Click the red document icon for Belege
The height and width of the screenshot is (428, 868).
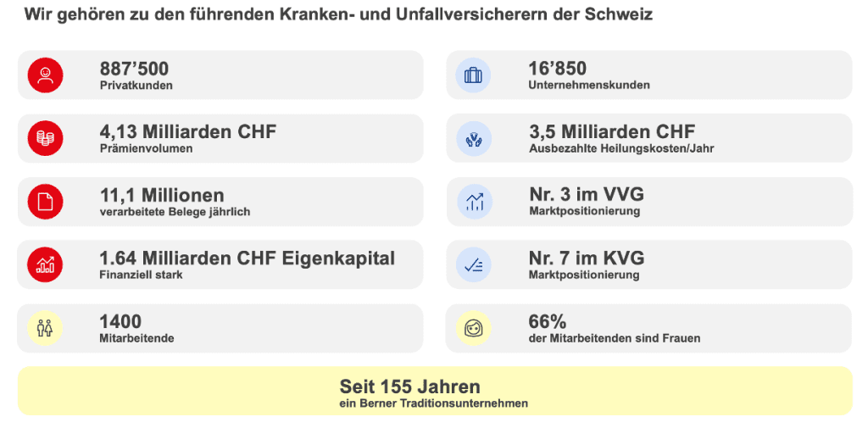[45, 202]
